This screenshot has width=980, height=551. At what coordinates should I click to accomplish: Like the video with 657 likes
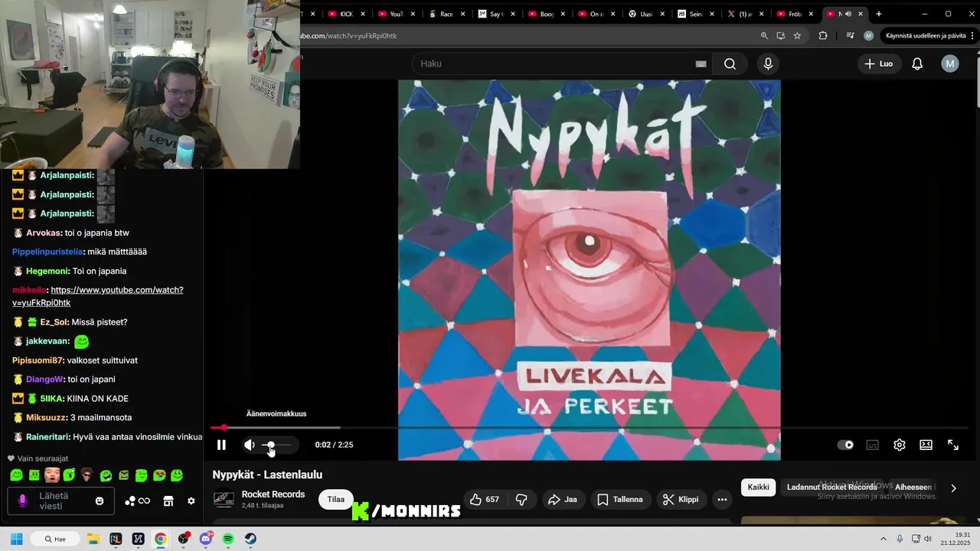[x=484, y=500]
